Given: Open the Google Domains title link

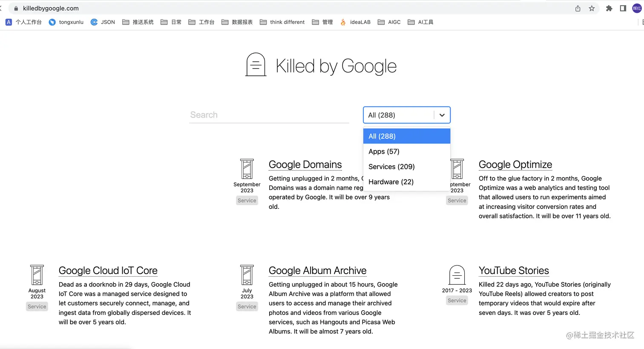Looking at the screenshot, I should [305, 165].
